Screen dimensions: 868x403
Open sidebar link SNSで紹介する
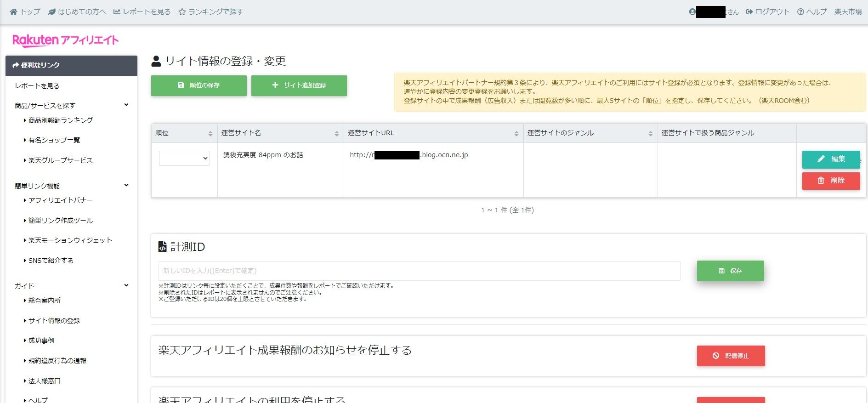pos(51,261)
